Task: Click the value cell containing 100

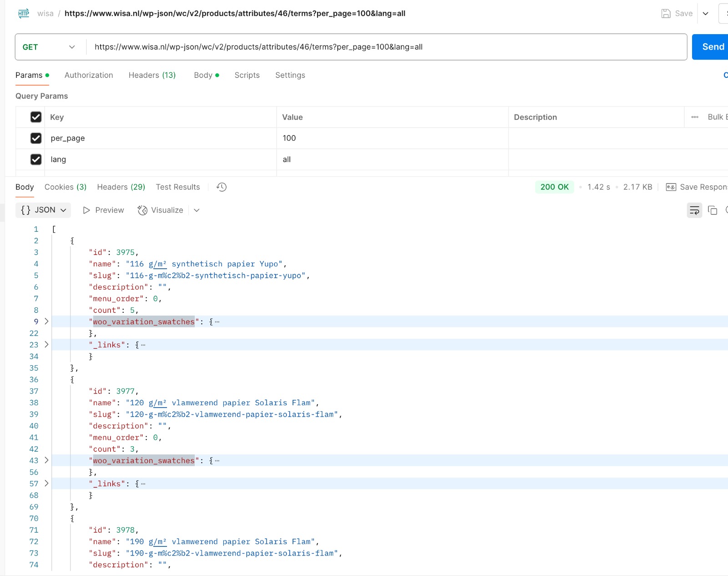Action: coord(392,138)
